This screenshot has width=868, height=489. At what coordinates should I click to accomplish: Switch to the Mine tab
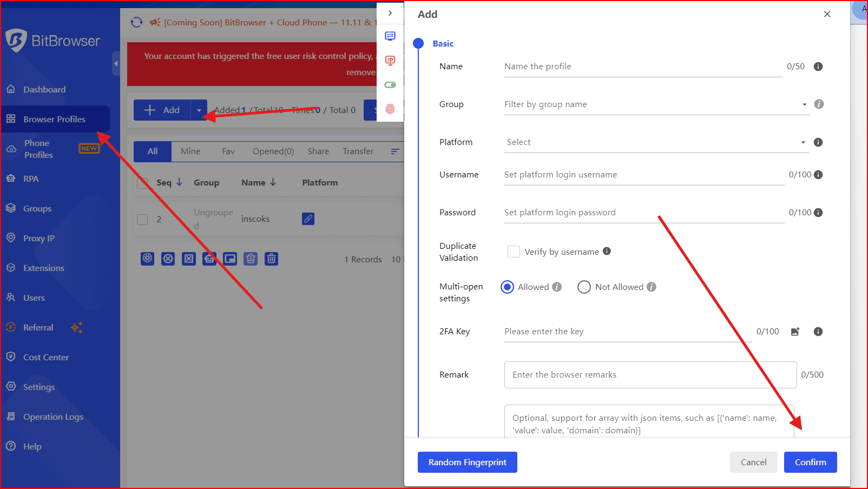190,151
